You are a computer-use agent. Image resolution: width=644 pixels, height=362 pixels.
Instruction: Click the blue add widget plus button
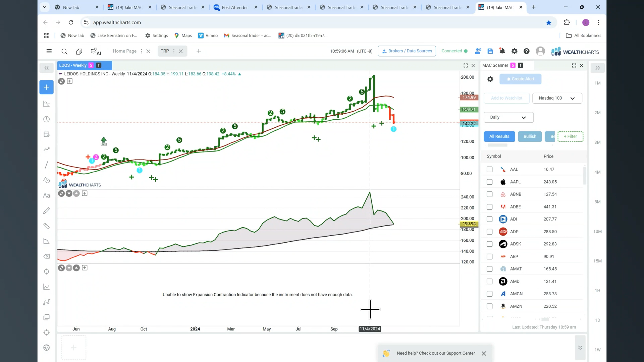point(46,87)
